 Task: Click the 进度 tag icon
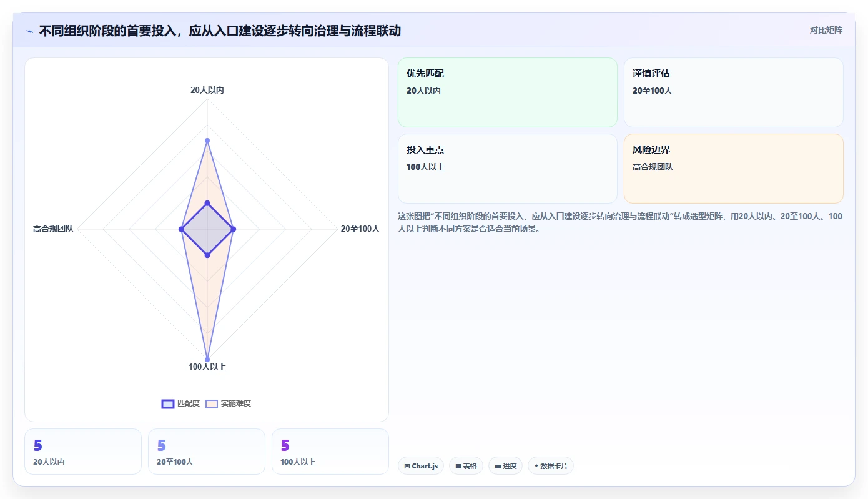498,466
